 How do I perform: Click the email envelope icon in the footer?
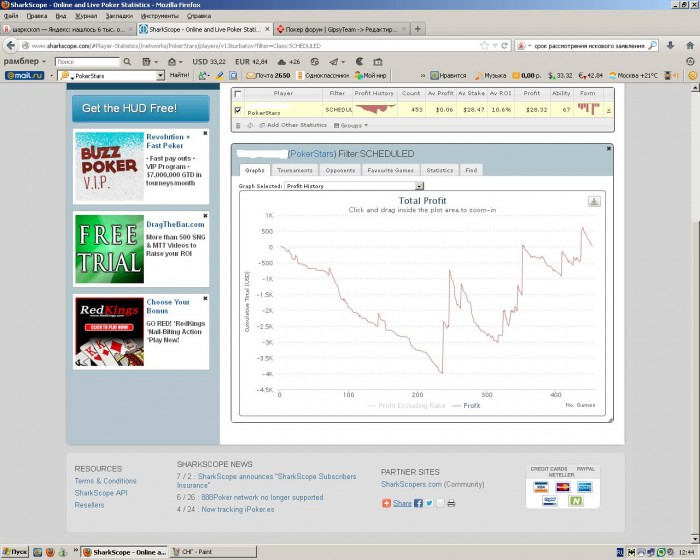pos(440,503)
